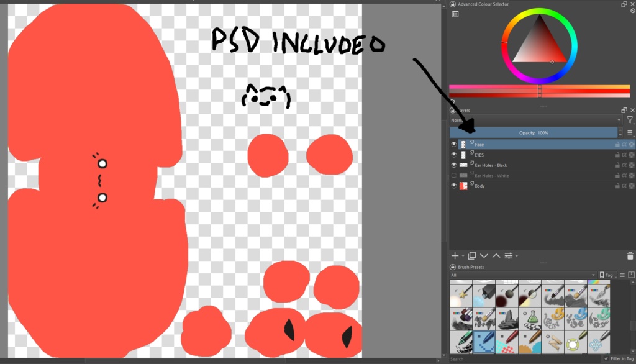Show the Ear Holes - White layer
636x364 pixels.
pos(454,176)
